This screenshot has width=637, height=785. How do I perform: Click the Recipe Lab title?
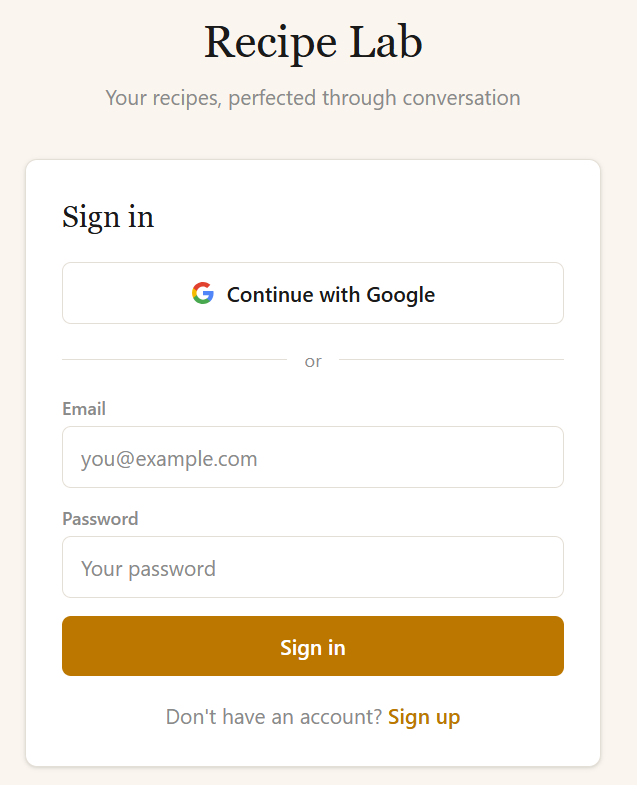click(313, 42)
